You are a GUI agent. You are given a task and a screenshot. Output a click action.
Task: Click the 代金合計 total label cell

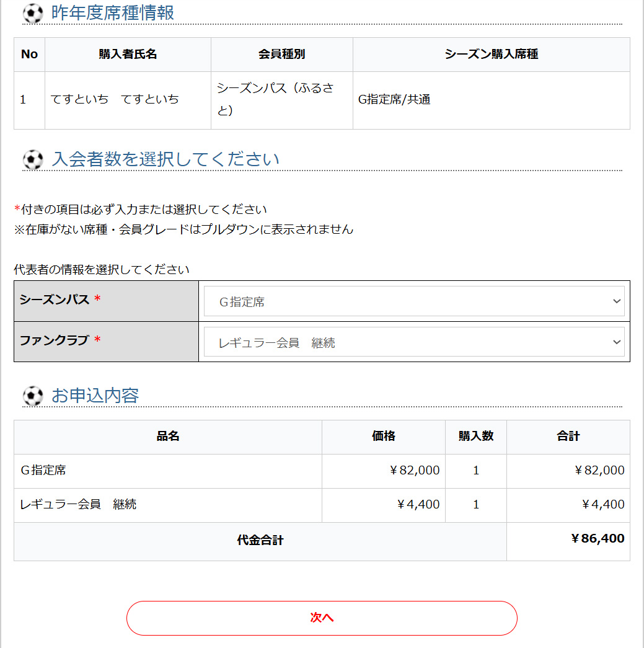pos(260,541)
